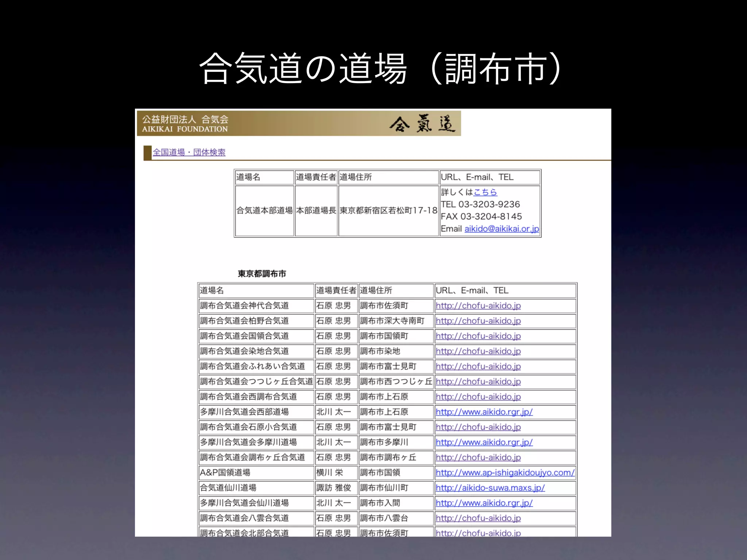Viewport: 747px width, 560px height.
Task: Select the address 調布市深大寺南町
Action: 392,321
